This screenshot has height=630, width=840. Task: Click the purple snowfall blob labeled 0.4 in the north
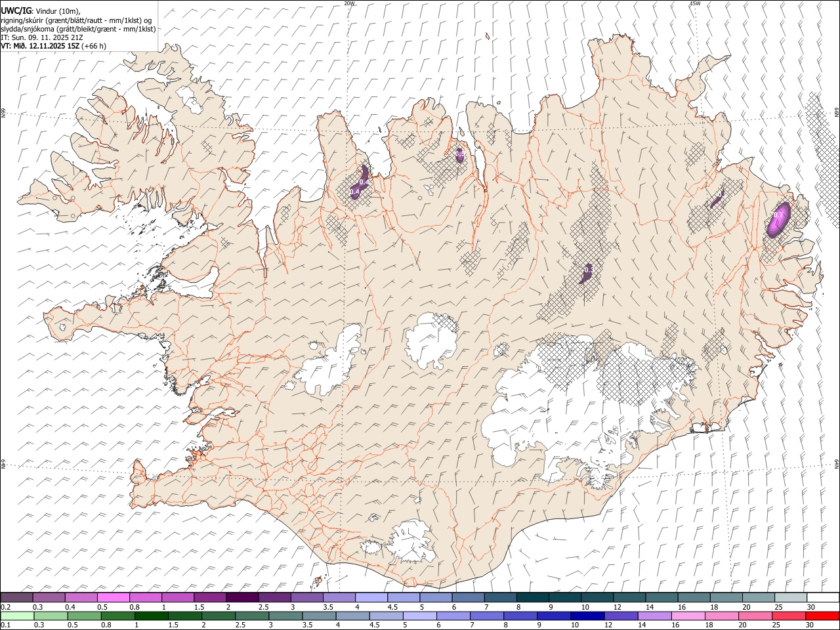coord(359,183)
